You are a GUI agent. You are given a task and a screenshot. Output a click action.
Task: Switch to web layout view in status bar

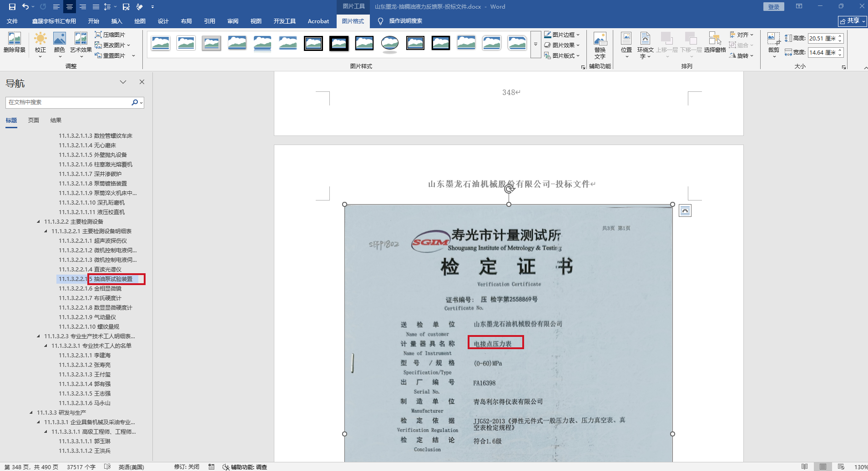[841, 467]
